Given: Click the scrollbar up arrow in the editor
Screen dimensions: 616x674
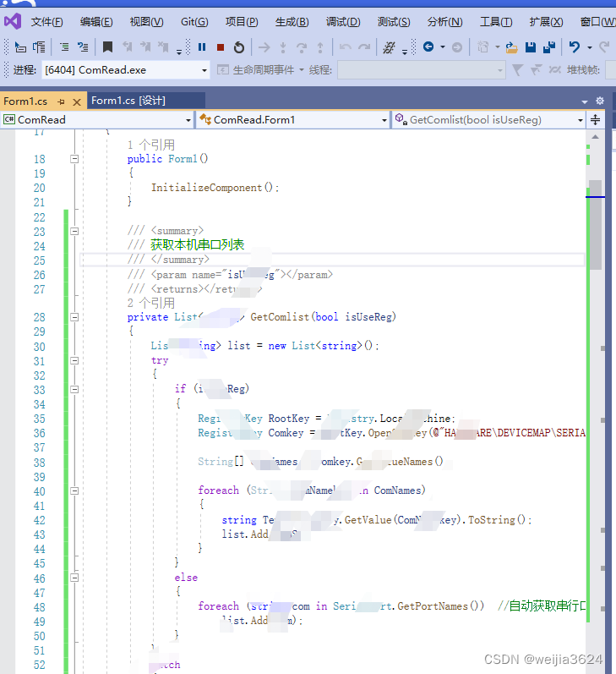Looking at the screenshot, I should (596, 137).
